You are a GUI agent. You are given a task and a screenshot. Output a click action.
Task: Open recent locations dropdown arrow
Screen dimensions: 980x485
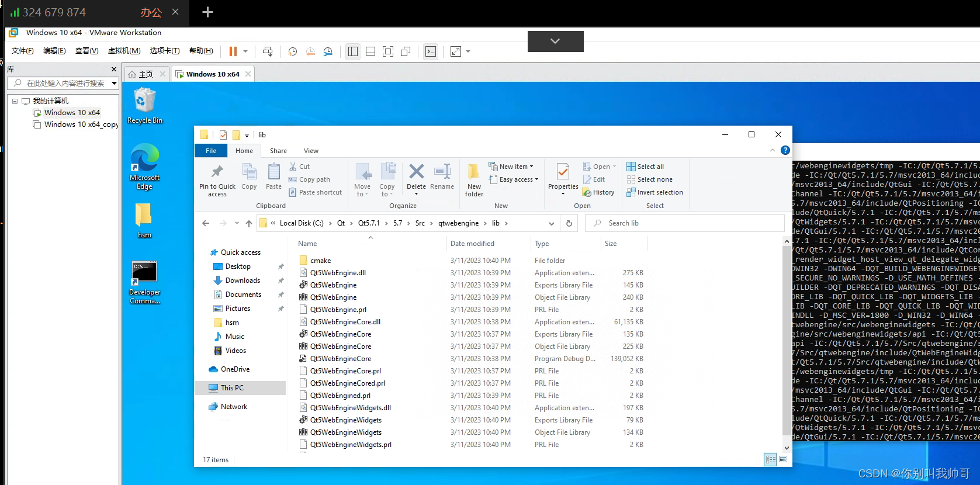pyautogui.click(x=237, y=223)
